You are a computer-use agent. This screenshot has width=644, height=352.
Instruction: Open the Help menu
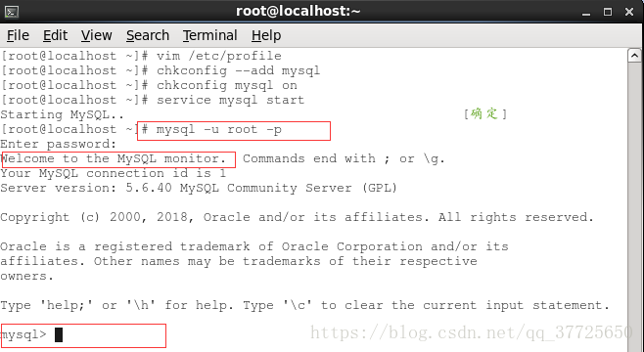[x=266, y=36]
